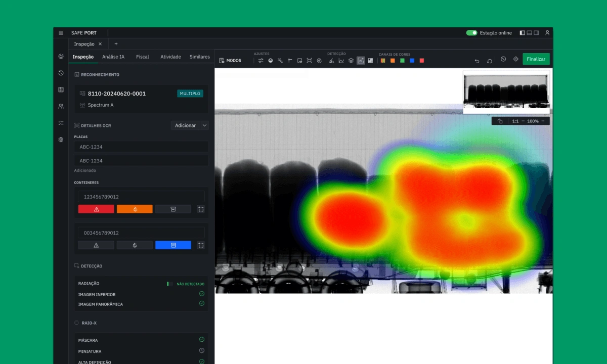Toggle blue archive flag for container 003456789012
Viewport: 607px width, 364px height.
pyautogui.click(x=173, y=245)
